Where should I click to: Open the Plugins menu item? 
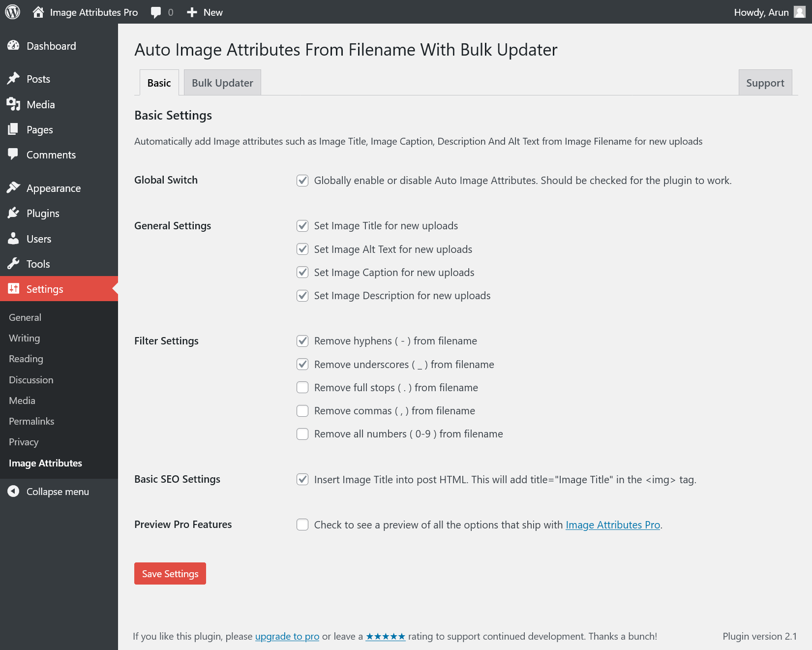point(43,214)
